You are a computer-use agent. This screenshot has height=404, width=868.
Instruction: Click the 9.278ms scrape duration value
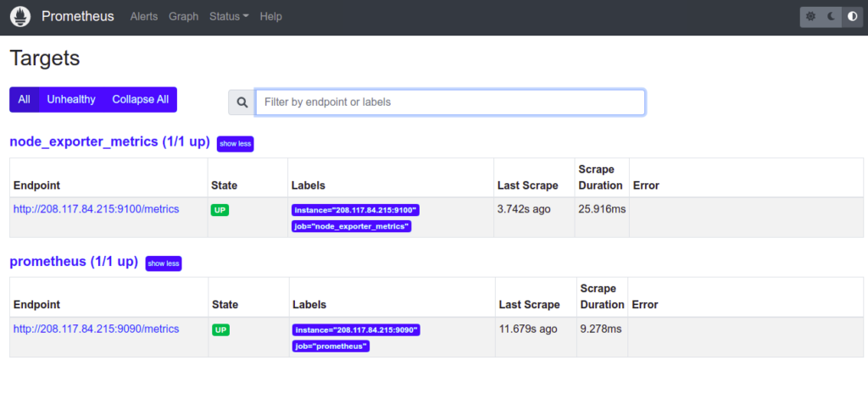[x=601, y=329]
